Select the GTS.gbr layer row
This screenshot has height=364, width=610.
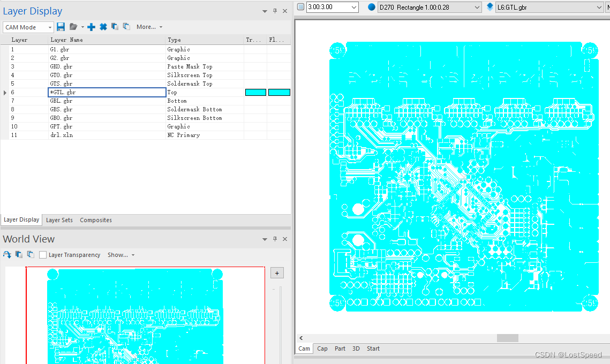point(146,84)
